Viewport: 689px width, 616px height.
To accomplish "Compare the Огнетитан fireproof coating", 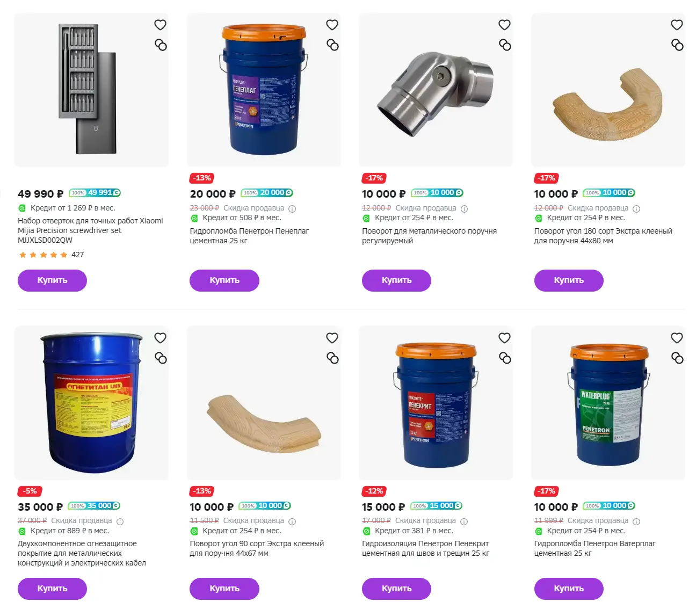I will pos(161,358).
